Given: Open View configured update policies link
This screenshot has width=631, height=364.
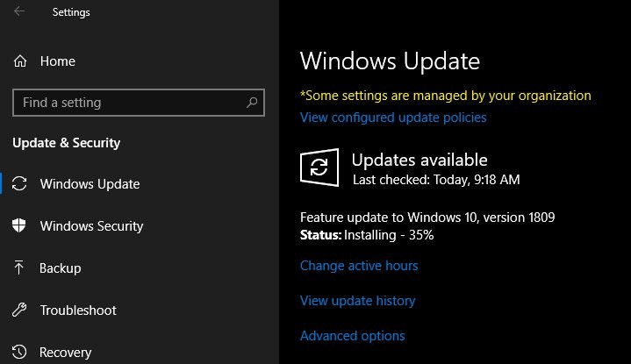Looking at the screenshot, I should tap(393, 118).
